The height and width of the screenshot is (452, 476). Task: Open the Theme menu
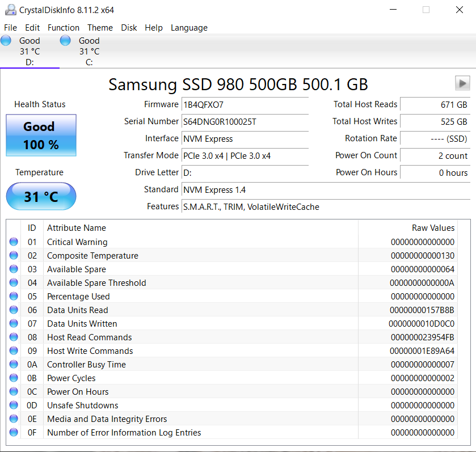tap(100, 28)
